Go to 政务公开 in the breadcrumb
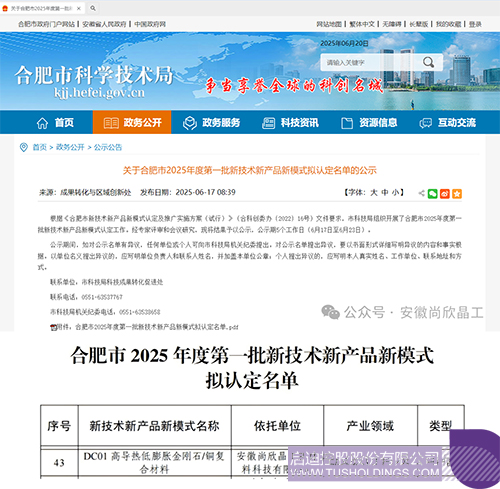500x489 pixels. coord(70,147)
